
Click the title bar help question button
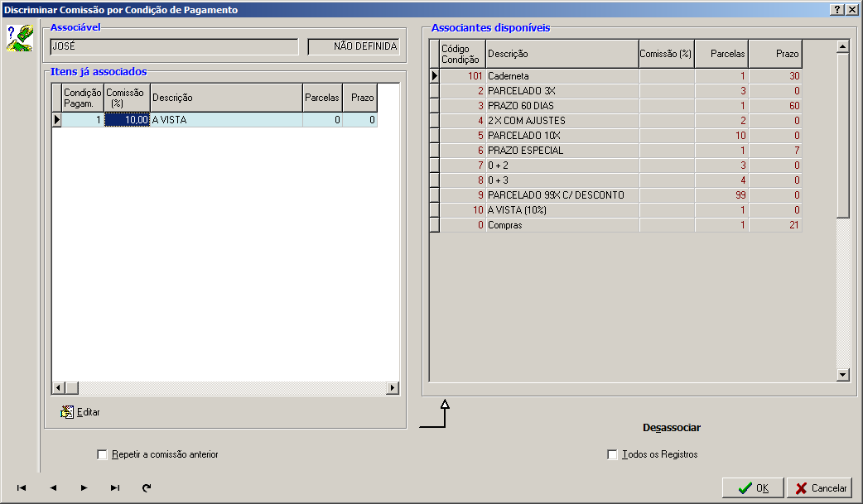click(x=836, y=9)
